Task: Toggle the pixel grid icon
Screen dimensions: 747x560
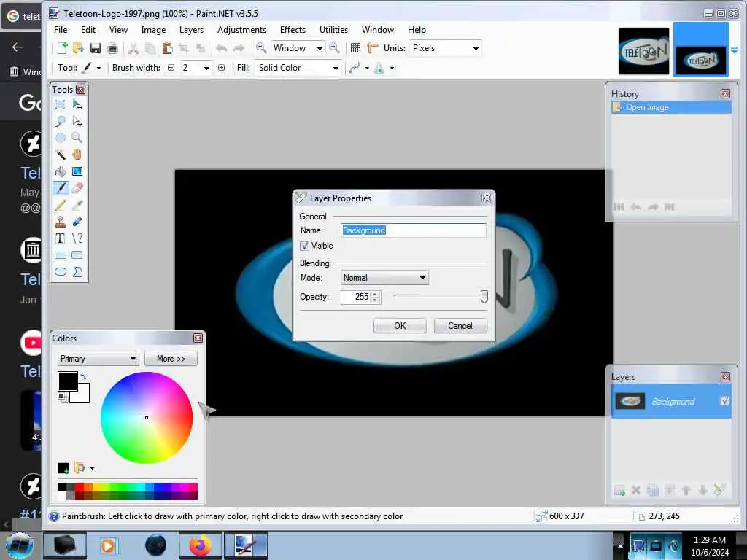Action: pos(355,48)
